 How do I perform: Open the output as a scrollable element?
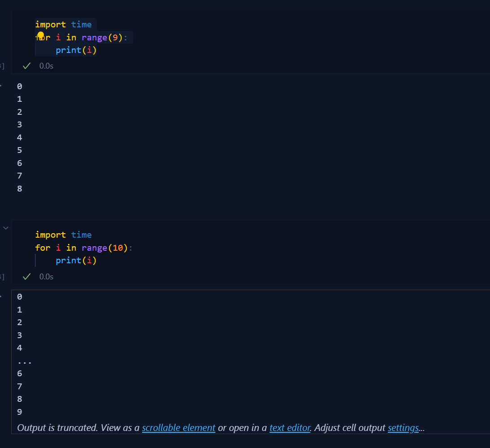[x=178, y=428]
